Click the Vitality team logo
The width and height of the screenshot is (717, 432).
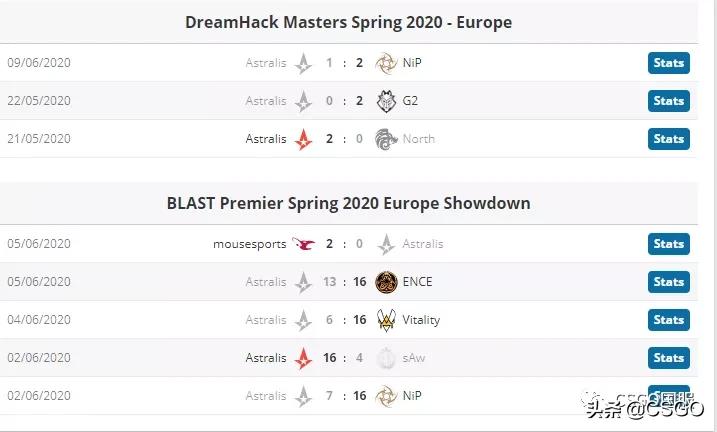coord(386,320)
